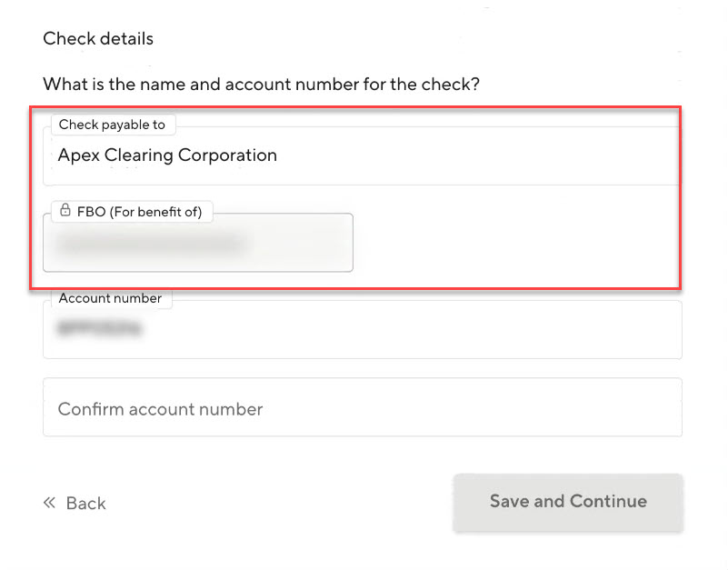This screenshot has width=728, height=570.
Task: Click the blurred account number value
Action: click(100, 330)
